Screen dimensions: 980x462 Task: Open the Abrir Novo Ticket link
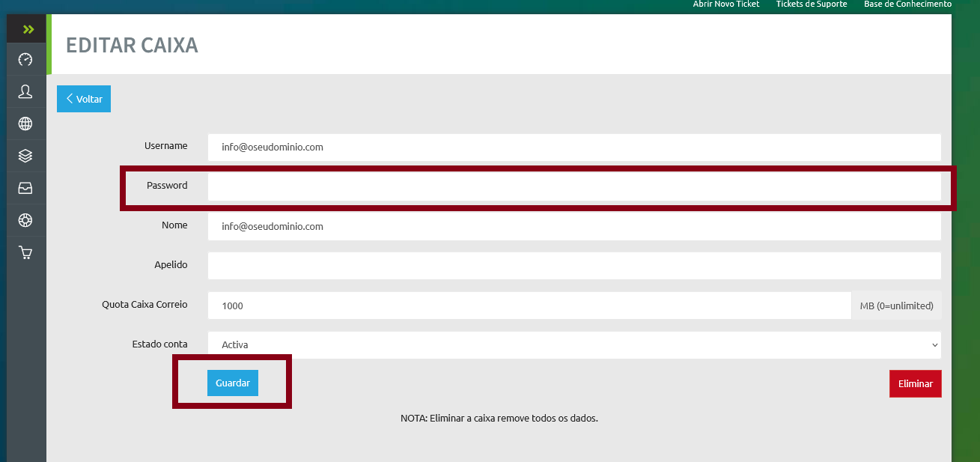(x=725, y=4)
